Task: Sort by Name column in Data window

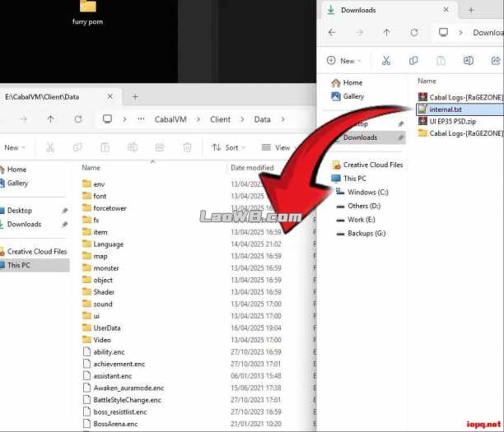Action: click(x=91, y=168)
